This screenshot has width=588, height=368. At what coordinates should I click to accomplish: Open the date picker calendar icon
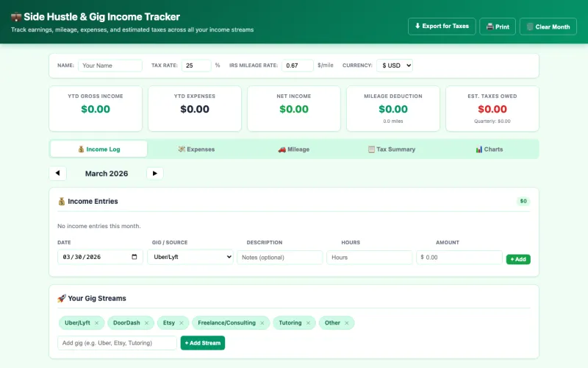click(x=135, y=258)
